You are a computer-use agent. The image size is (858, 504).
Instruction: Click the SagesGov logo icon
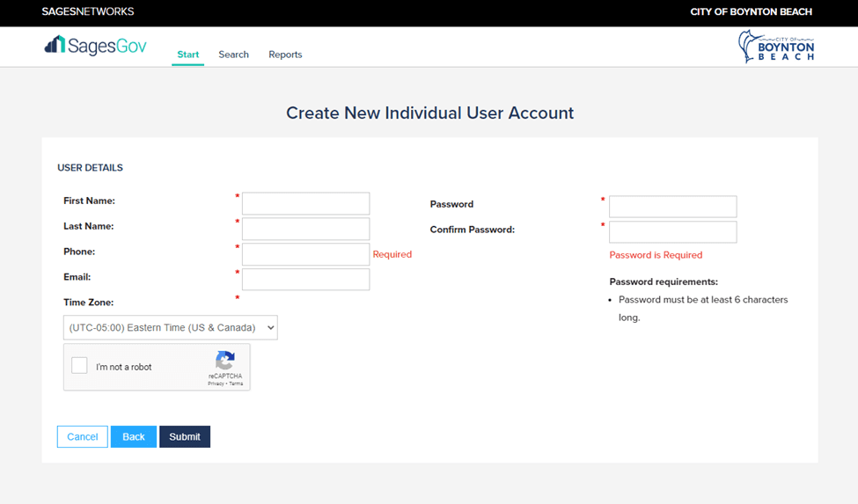click(55, 45)
